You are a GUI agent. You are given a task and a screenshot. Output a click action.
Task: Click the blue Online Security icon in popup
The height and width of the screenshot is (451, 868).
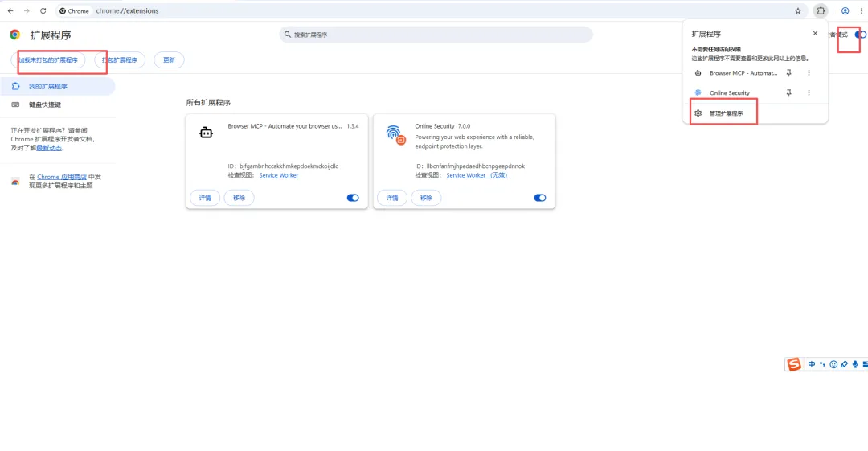click(x=698, y=93)
